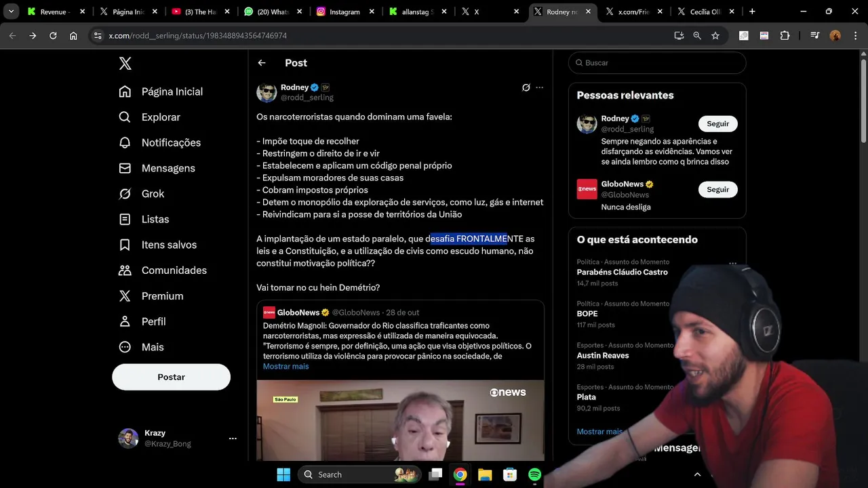Open Comunidades people icon
Image resolution: width=868 pixels, height=488 pixels.
point(125,270)
